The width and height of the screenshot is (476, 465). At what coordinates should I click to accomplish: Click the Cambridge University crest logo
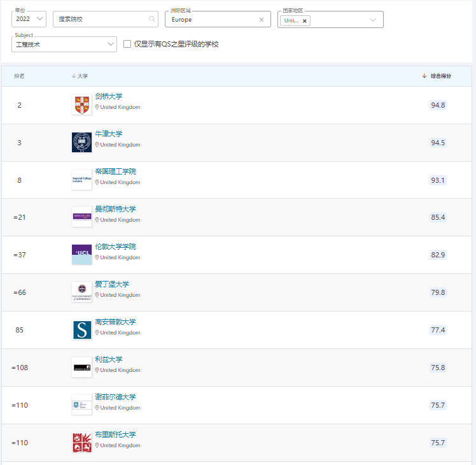81,105
